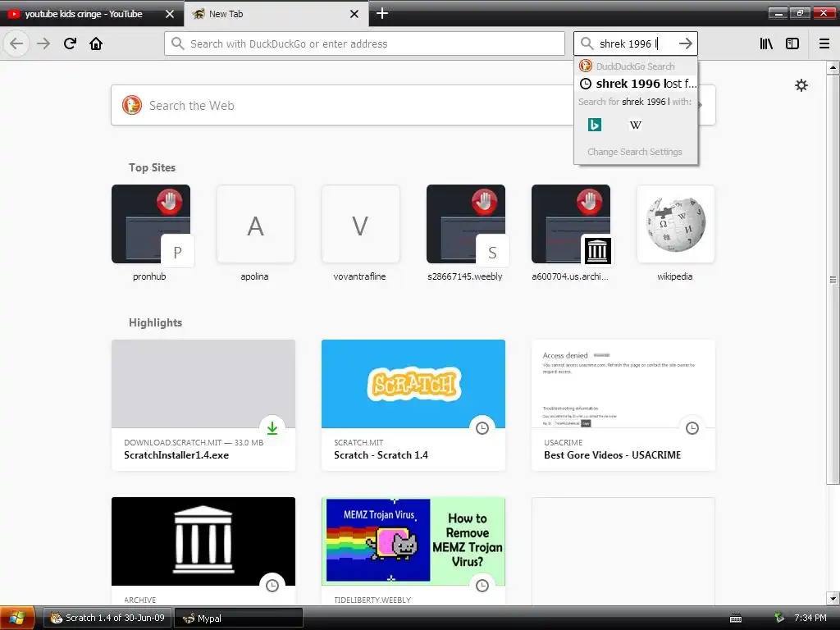Submit search with the go arrow
Viewport: 840px width, 630px height.
coord(685,43)
